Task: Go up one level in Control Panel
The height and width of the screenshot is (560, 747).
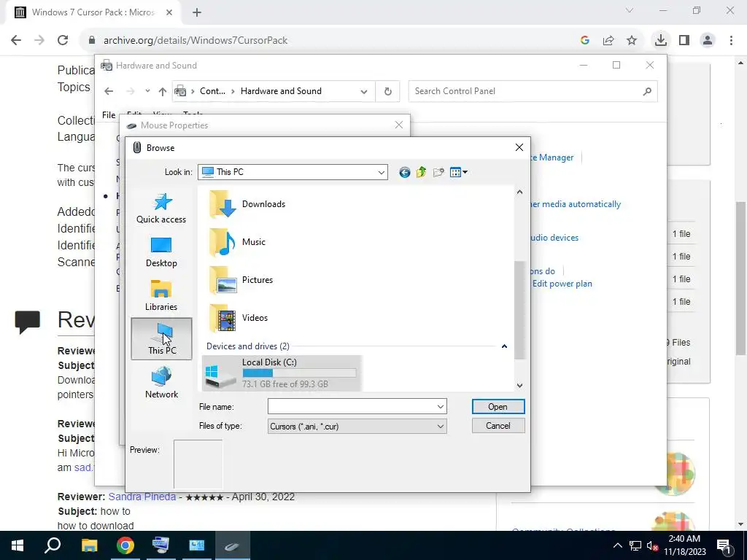Action: point(163,91)
